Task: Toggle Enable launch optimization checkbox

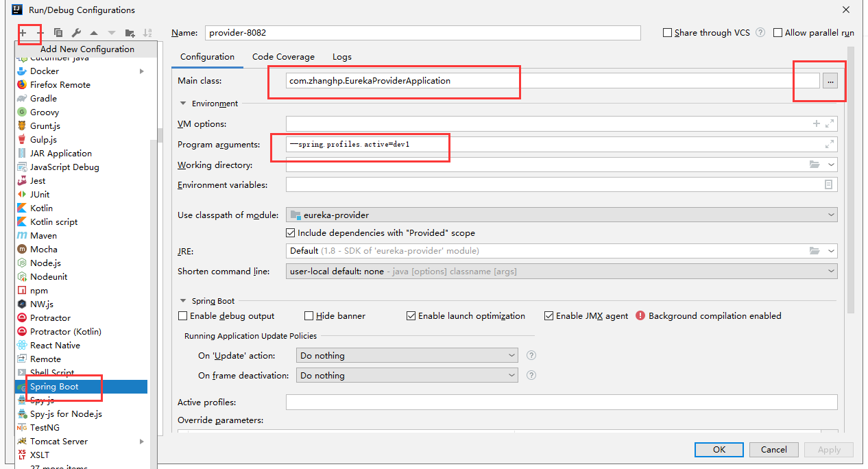Action: (x=411, y=315)
